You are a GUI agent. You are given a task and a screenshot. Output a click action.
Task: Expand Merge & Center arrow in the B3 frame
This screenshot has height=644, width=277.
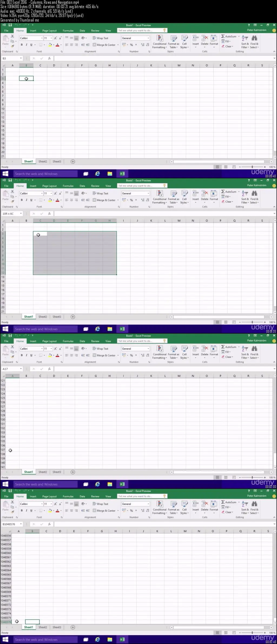pyautogui.click(x=118, y=45)
